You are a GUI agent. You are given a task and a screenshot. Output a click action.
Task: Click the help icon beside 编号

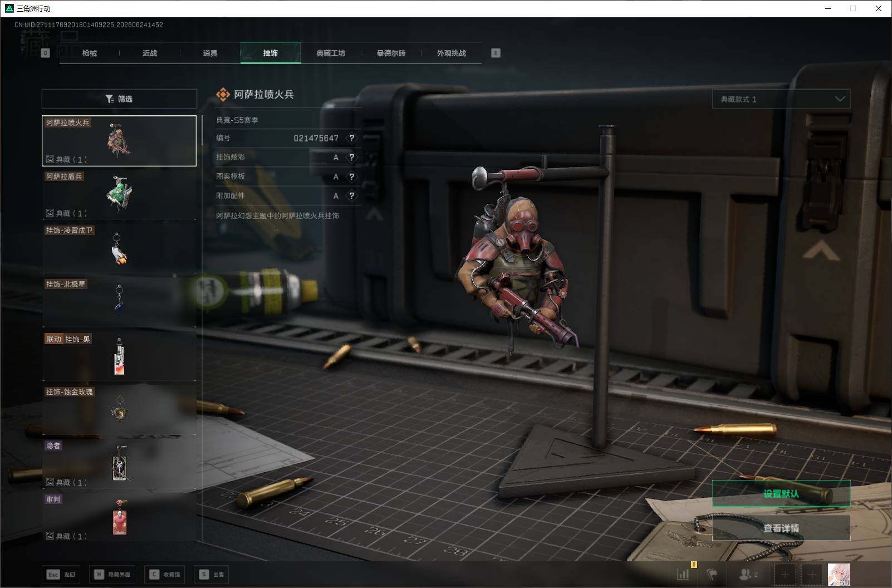pos(351,138)
